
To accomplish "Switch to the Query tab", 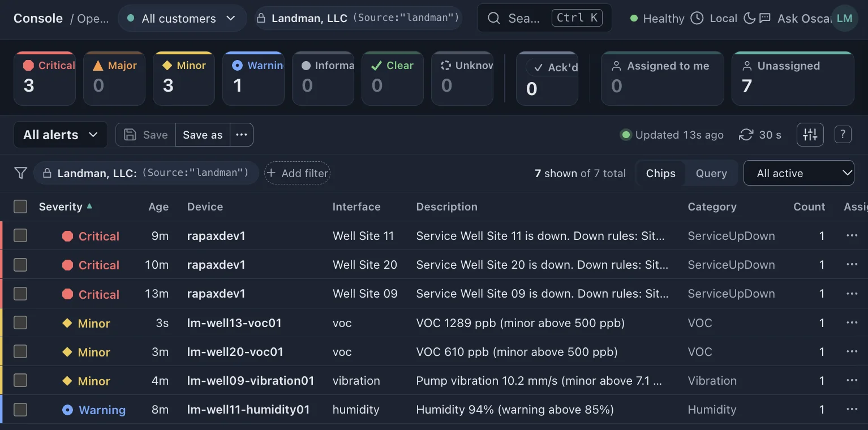I will pos(711,173).
